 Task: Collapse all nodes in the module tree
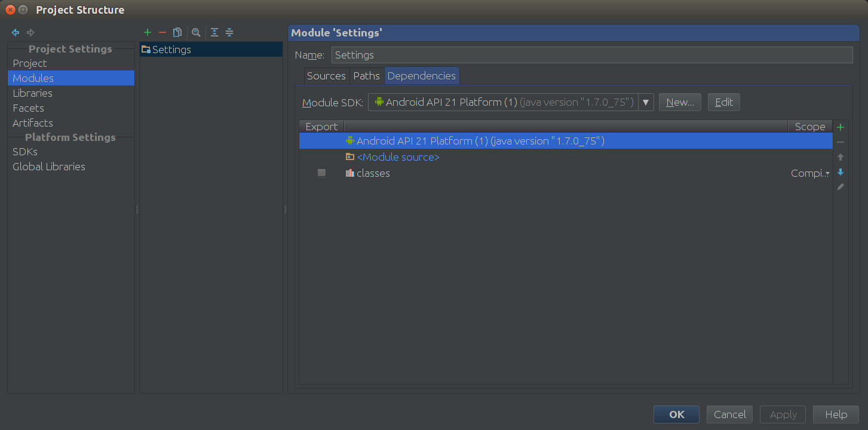click(229, 32)
